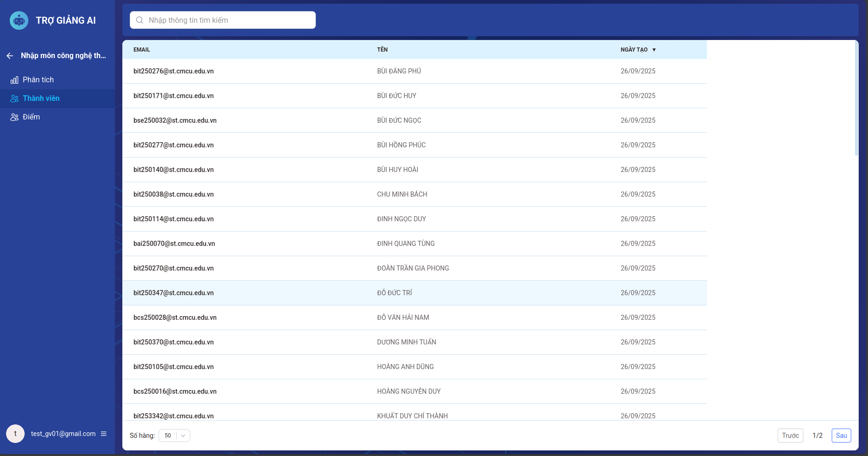Click the search magnifier icon
The image size is (868, 456).
pyautogui.click(x=140, y=20)
